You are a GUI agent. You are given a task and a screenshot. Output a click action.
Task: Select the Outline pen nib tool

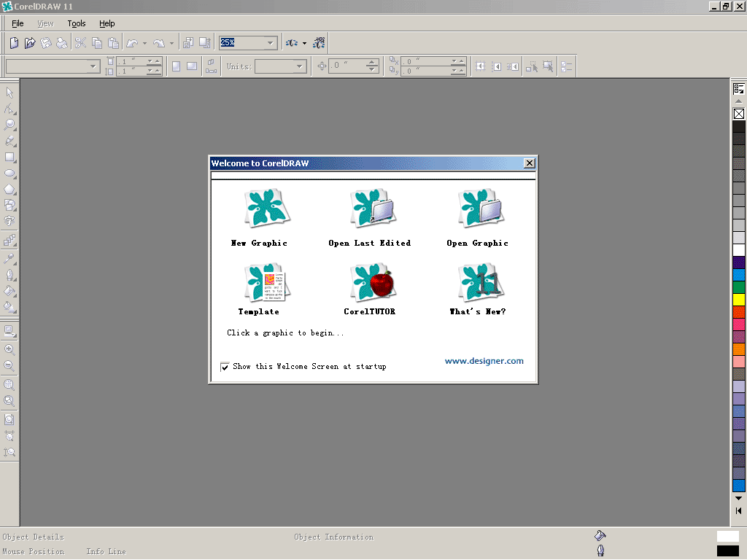[9, 275]
